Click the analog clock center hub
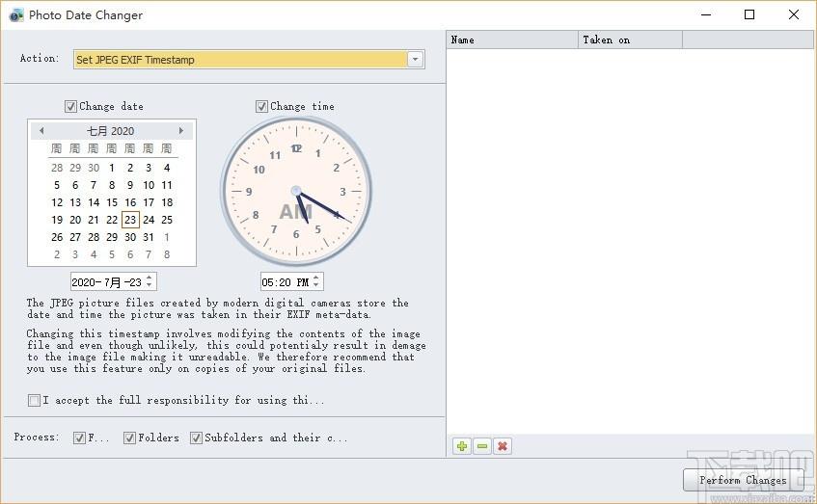 pyautogui.click(x=296, y=191)
